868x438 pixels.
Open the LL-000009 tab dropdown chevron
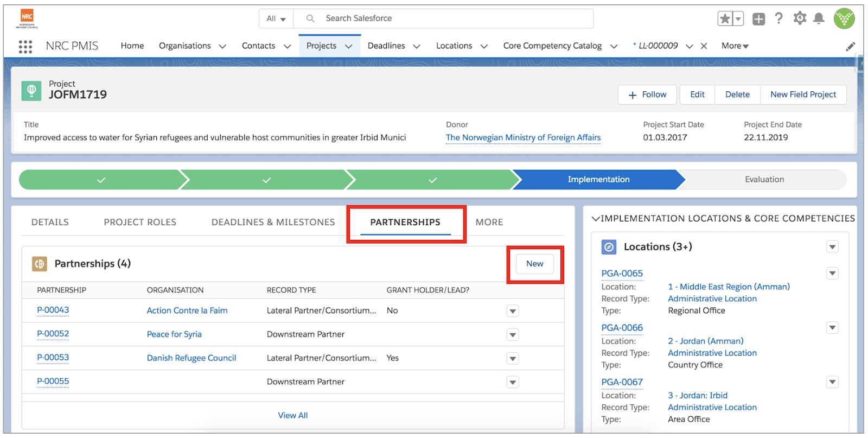pyautogui.click(x=689, y=47)
